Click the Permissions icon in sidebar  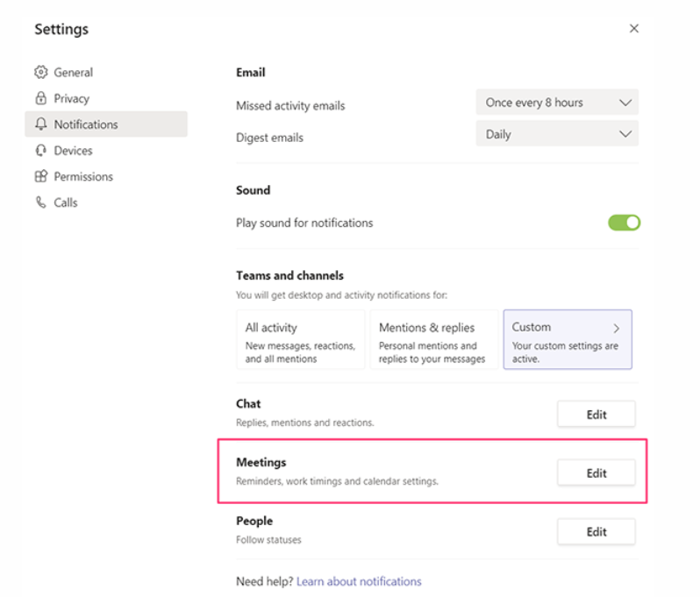[x=40, y=176]
